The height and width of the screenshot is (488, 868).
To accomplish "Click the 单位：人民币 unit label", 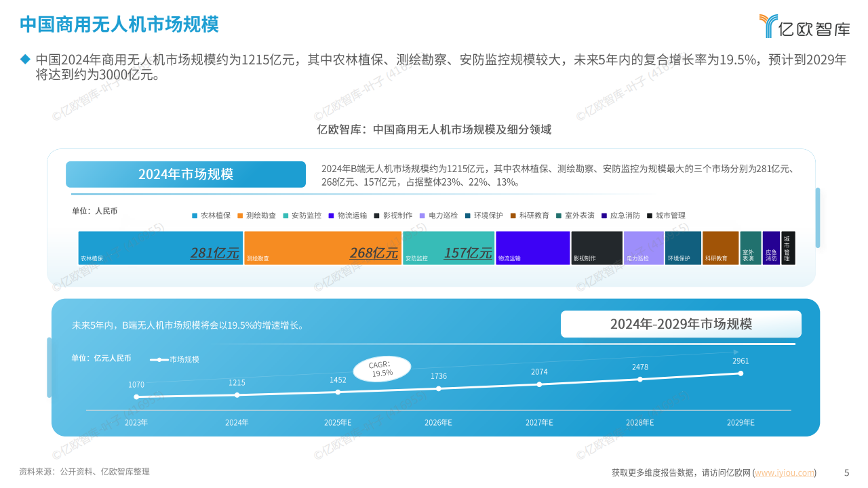I will pos(95,211).
